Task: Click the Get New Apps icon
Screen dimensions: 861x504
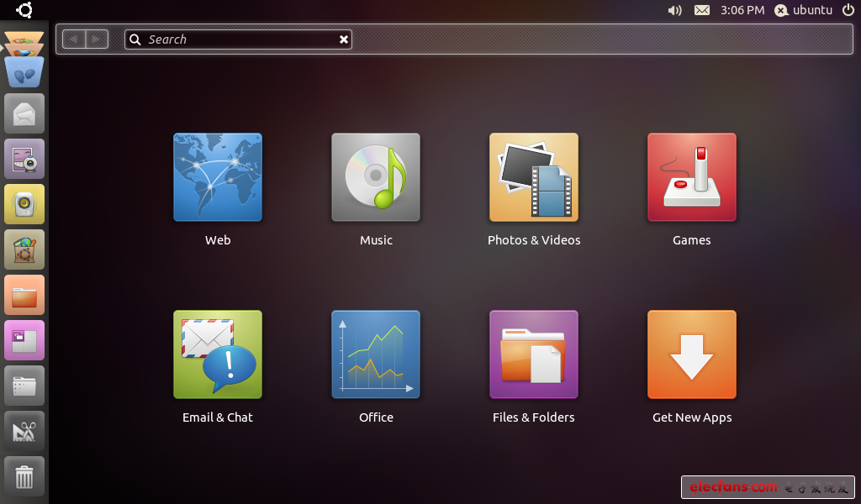Action: coord(692,354)
